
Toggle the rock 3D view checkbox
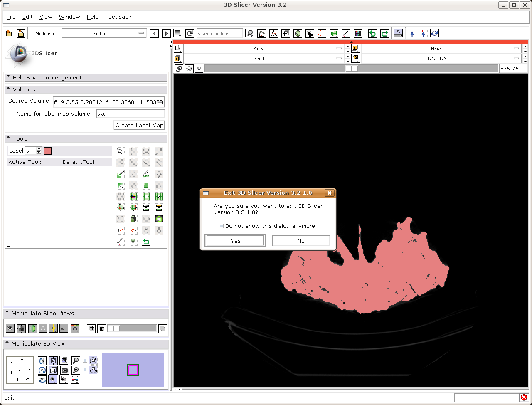coord(85,370)
